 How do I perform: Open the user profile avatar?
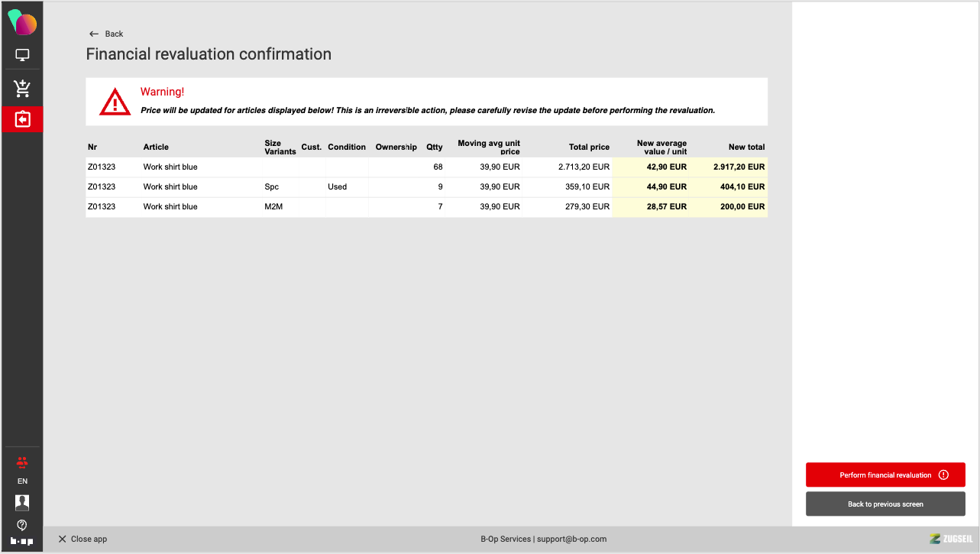(22, 502)
